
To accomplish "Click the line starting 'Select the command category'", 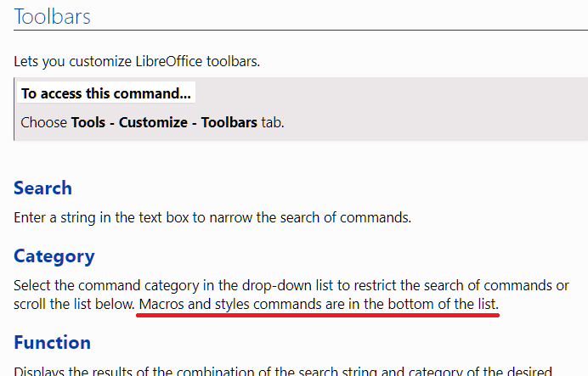I will pyautogui.click(x=291, y=285).
